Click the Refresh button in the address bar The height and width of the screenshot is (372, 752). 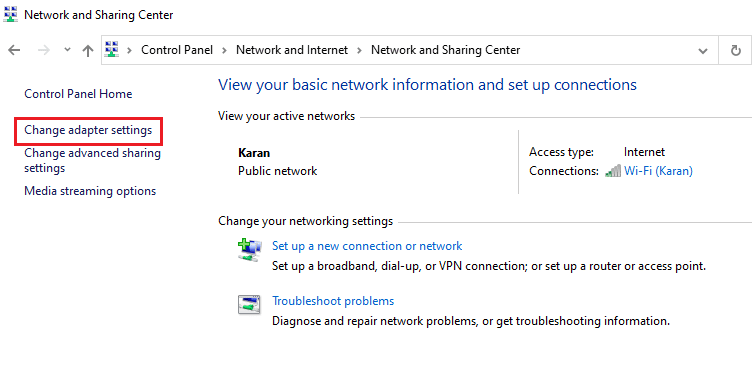pos(736,50)
